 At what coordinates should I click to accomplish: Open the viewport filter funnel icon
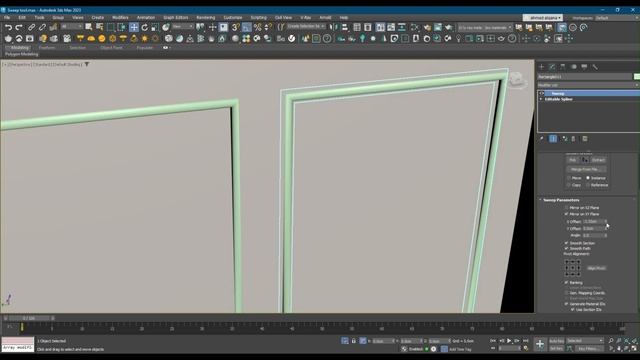(87, 64)
